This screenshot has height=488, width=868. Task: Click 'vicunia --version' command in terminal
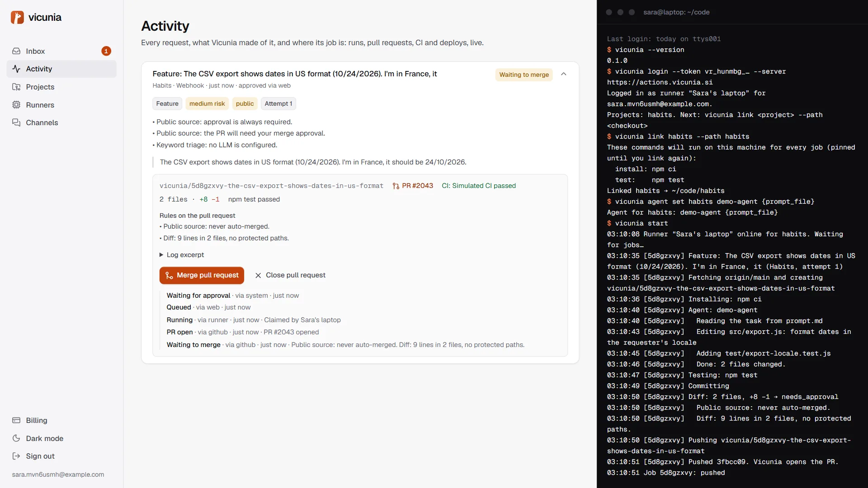pos(650,50)
